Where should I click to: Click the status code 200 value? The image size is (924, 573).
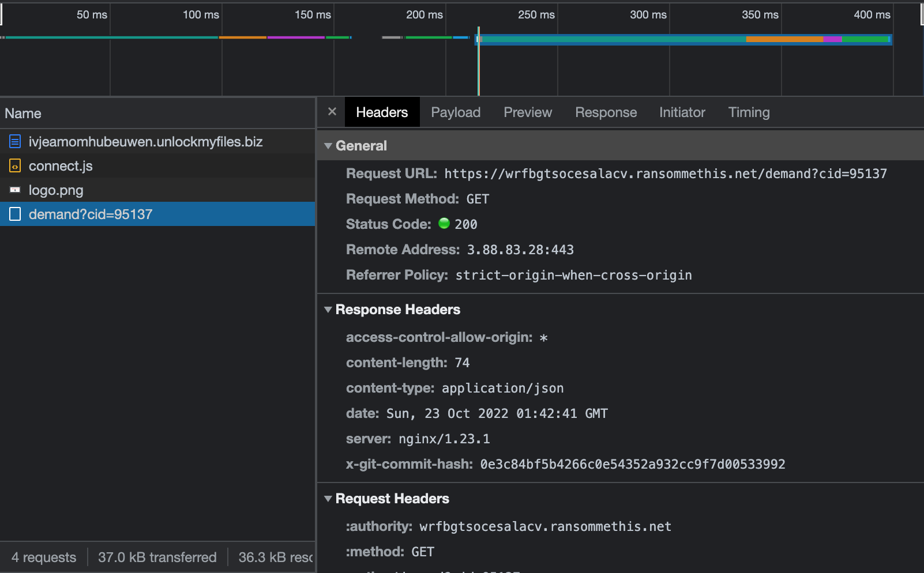[466, 224]
